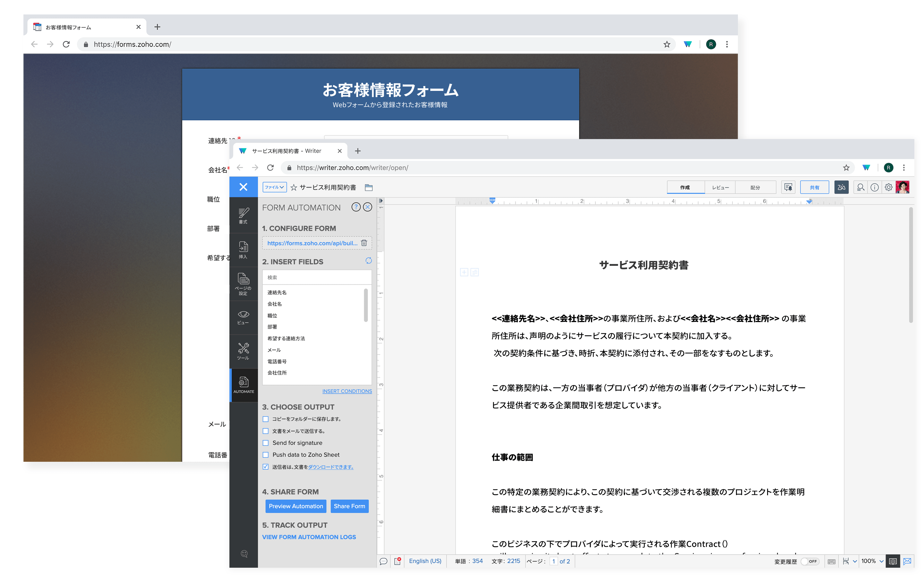Select the レビュー review tab

click(x=720, y=187)
